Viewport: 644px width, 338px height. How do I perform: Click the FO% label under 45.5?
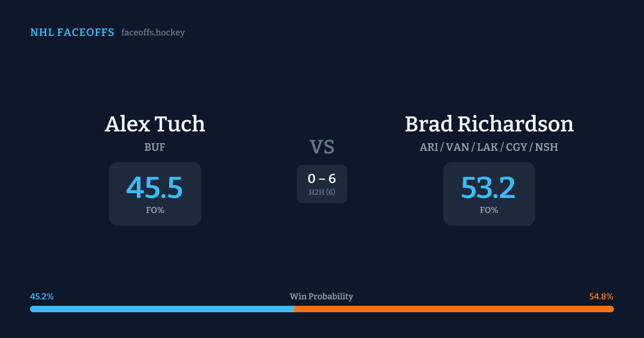point(155,210)
